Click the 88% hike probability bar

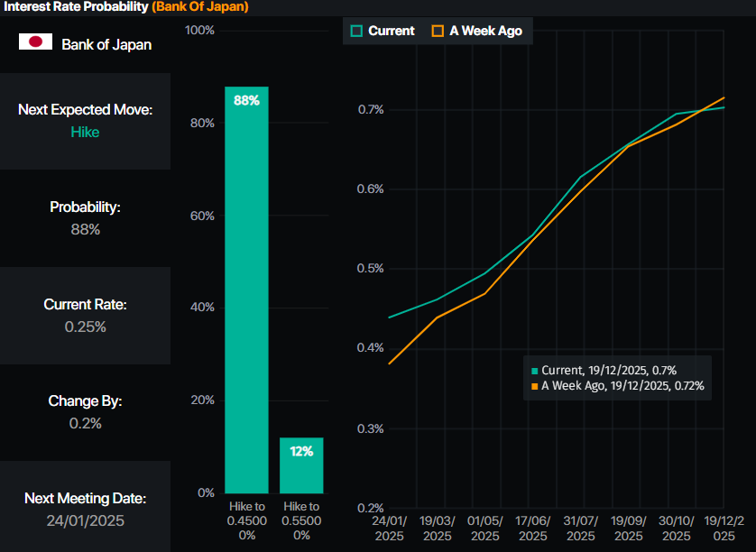246,289
